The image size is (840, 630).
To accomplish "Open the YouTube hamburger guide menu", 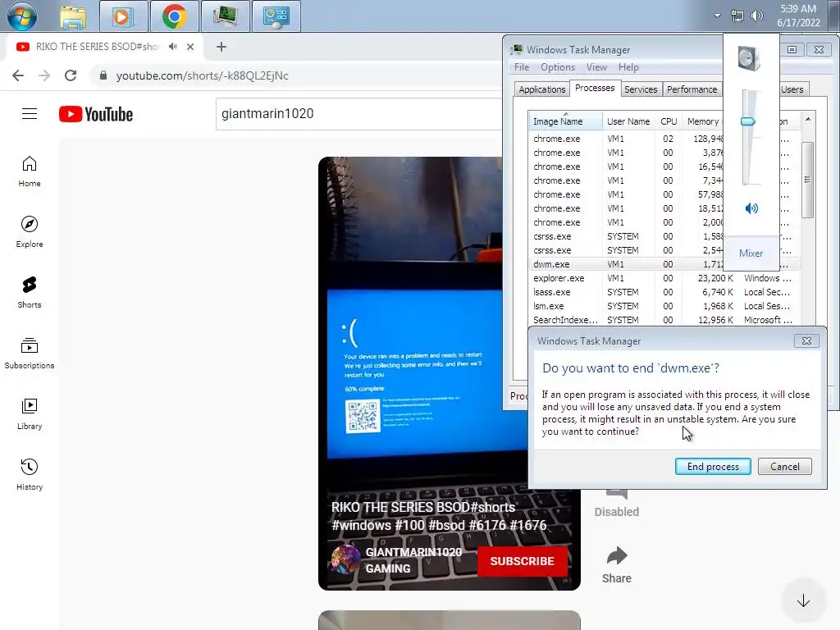I will (30, 113).
